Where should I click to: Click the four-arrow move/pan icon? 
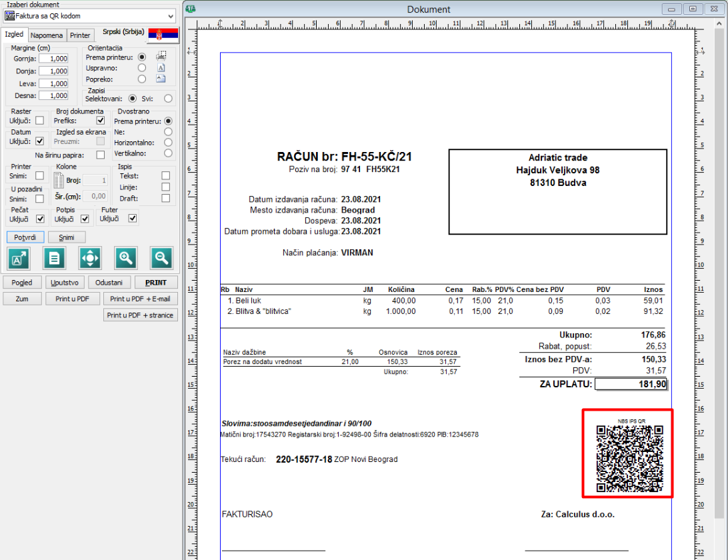[x=90, y=258]
